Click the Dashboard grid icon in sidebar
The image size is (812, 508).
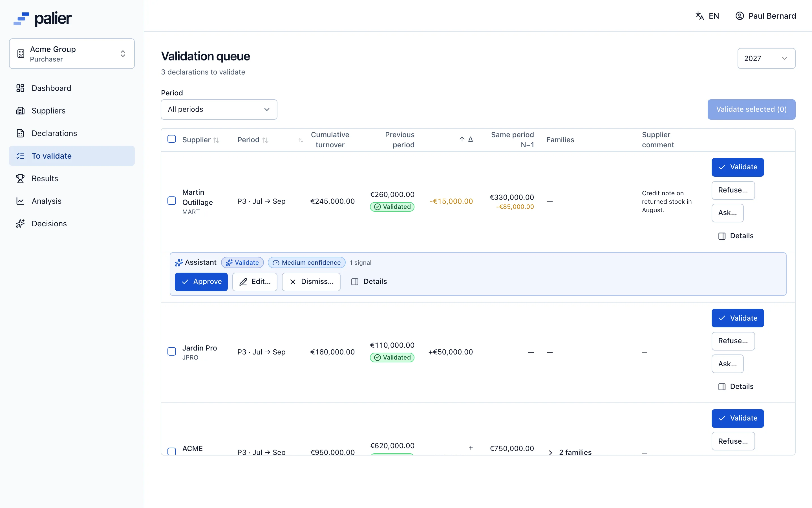coord(20,88)
